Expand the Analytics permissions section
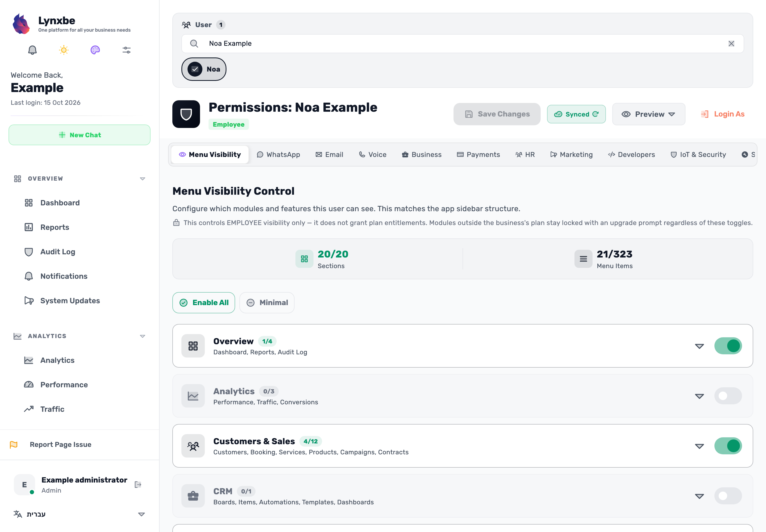Image resolution: width=766 pixels, height=532 pixels. pyautogui.click(x=699, y=396)
